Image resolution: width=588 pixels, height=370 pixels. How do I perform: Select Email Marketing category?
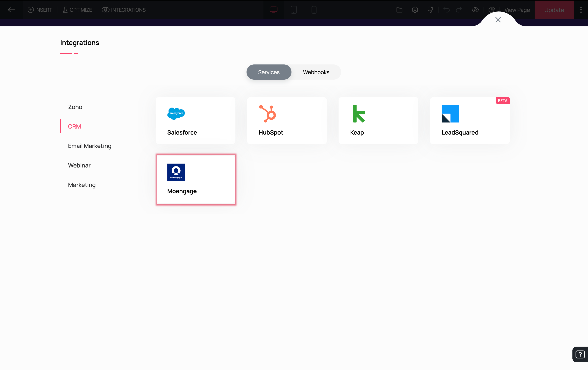coord(90,146)
